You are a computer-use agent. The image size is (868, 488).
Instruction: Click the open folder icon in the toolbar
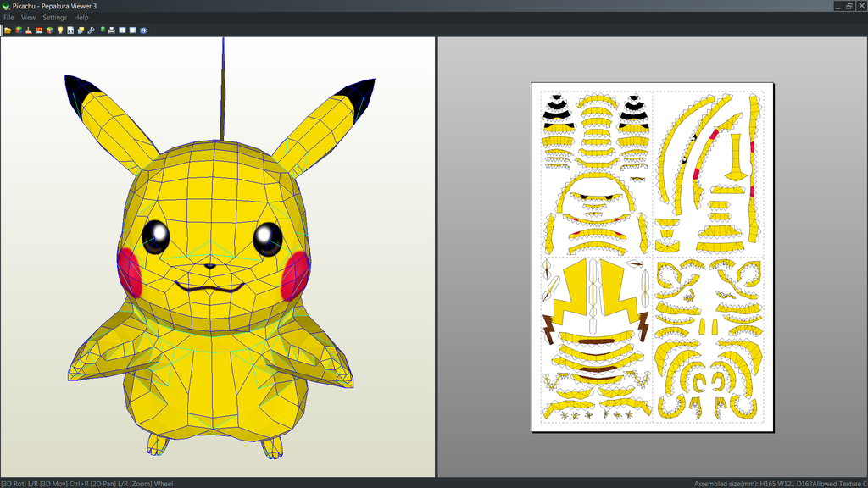tap(8, 30)
